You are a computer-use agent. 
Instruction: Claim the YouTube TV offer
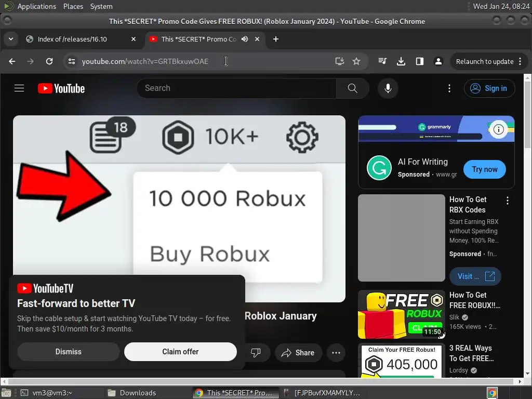(x=180, y=352)
